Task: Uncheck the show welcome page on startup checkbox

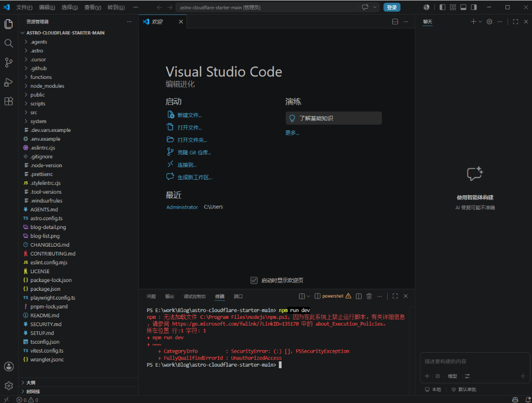Action: click(x=254, y=280)
